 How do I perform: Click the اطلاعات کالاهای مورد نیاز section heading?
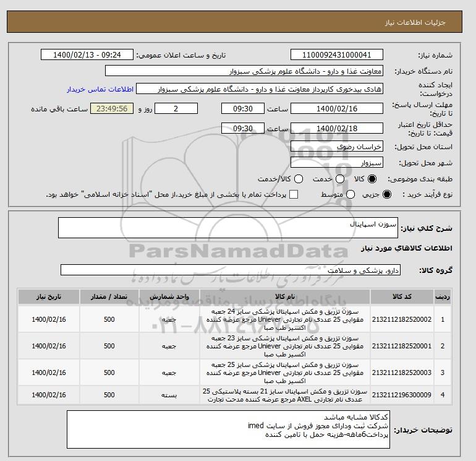[x=407, y=248]
